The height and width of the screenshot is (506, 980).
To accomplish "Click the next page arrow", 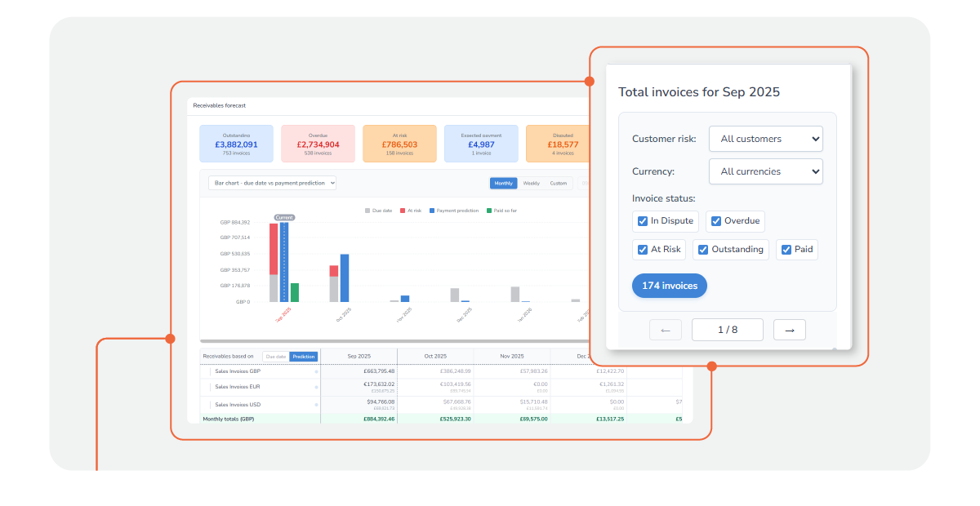I will click(x=789, y=330).
